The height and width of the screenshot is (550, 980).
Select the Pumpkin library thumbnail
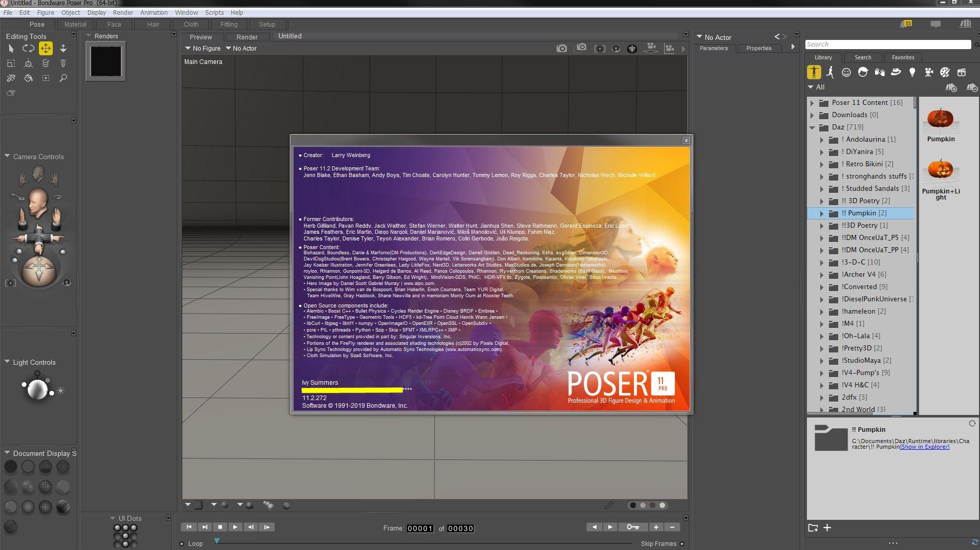pos(941,124)
